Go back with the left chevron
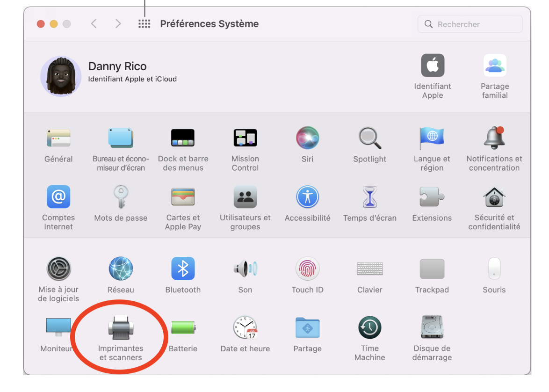 (x=94, y=24)
